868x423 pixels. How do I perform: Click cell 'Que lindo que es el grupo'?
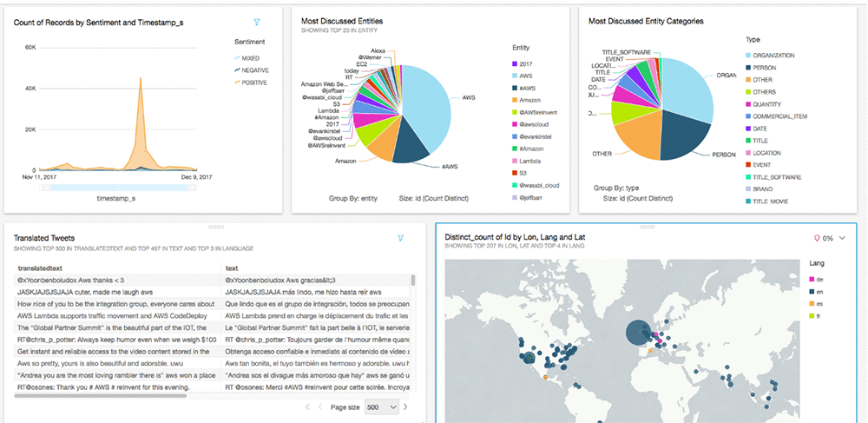tap(316, 304)
